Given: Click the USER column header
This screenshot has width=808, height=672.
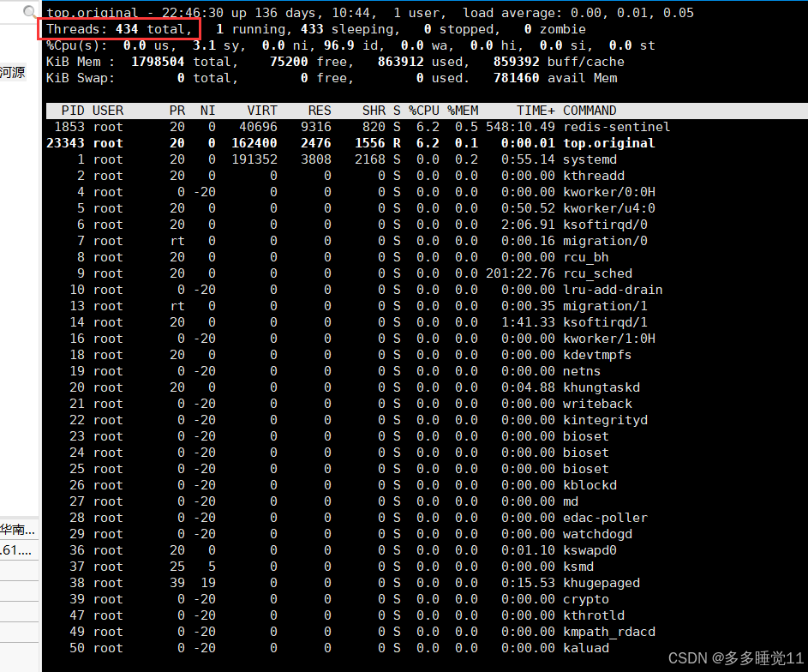Looking at the screenshot, I should 108,111.
